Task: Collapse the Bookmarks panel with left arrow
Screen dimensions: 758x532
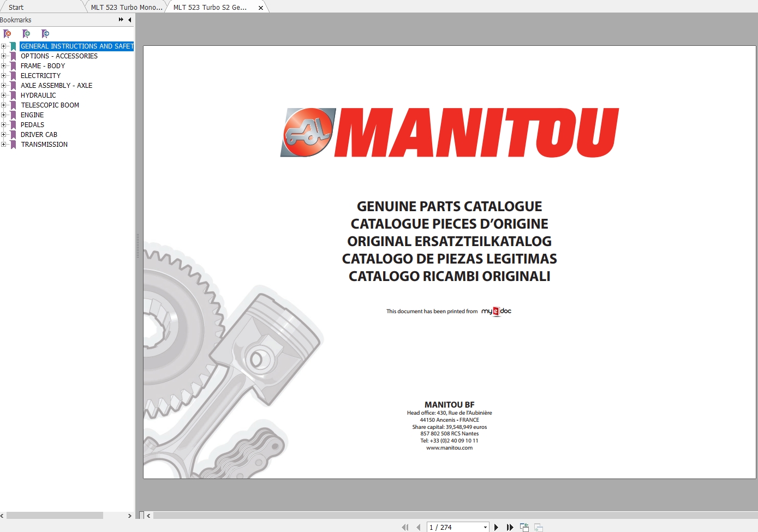Action: coord(130,20)
